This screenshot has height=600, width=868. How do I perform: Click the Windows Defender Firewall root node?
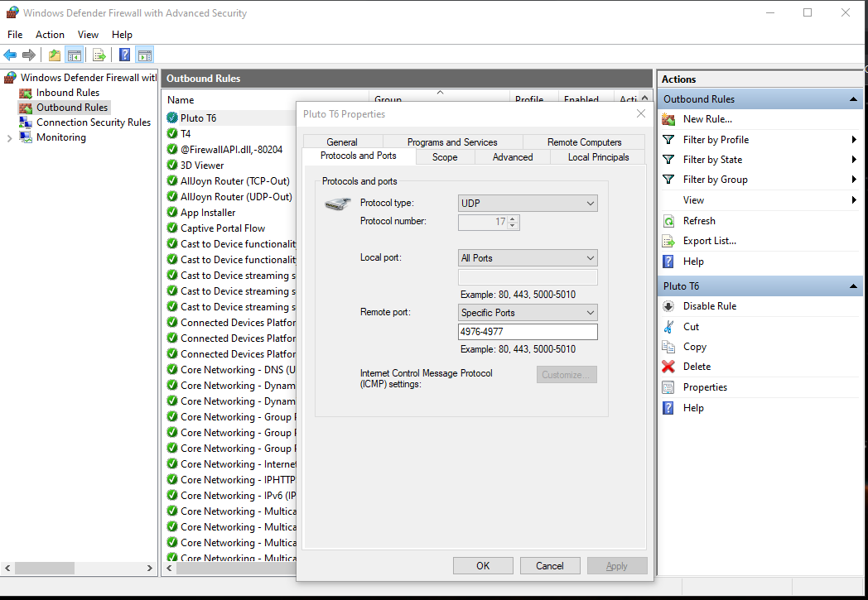tap(89, 78)
